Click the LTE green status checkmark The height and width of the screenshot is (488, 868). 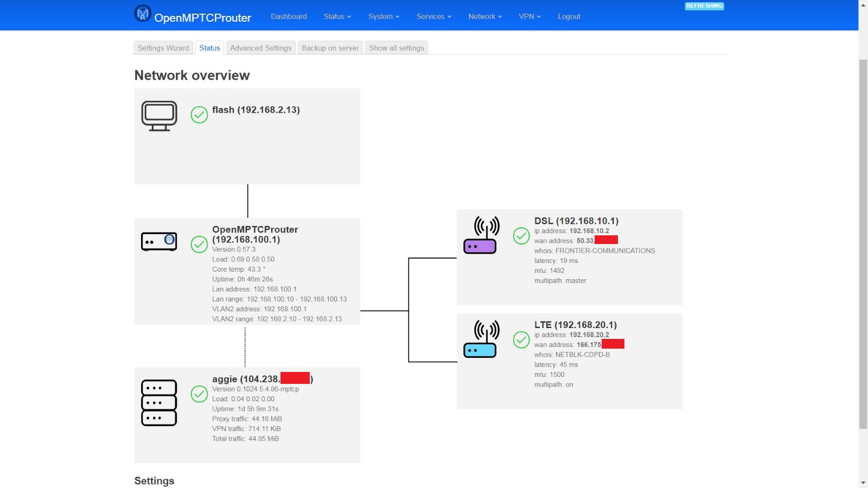point(521,341)
